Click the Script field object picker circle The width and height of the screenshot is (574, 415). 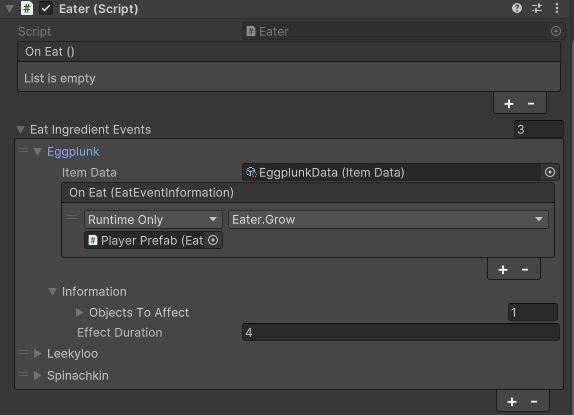pos(556,31)
